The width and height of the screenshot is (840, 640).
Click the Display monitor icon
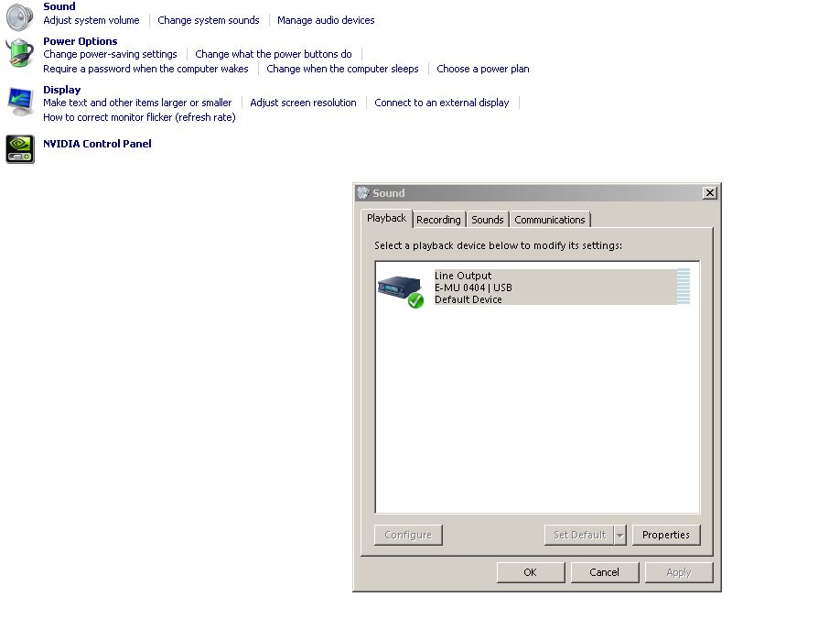[x=19, y=101]
